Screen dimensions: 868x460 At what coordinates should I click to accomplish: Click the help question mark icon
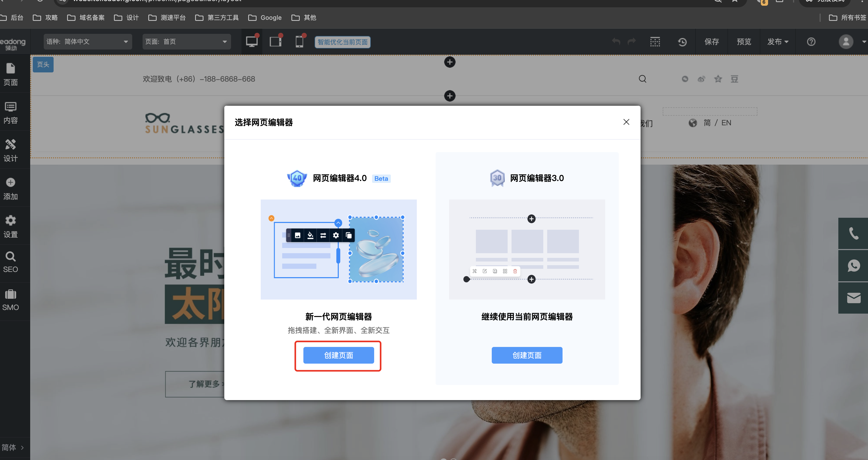click(811, 42)
